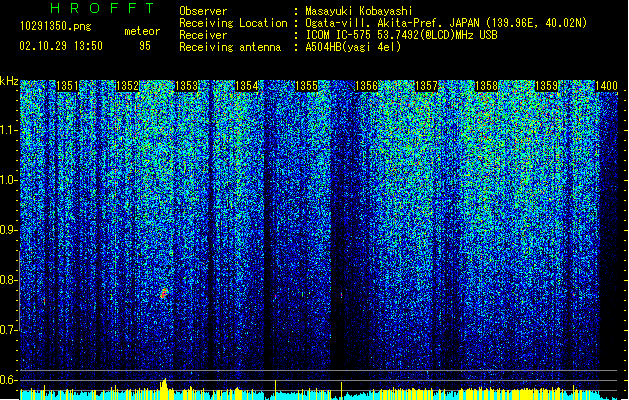Click the kHz axis unit label
Image resolution: width=629 pixels, height=400 pixels.
(9, 81)
